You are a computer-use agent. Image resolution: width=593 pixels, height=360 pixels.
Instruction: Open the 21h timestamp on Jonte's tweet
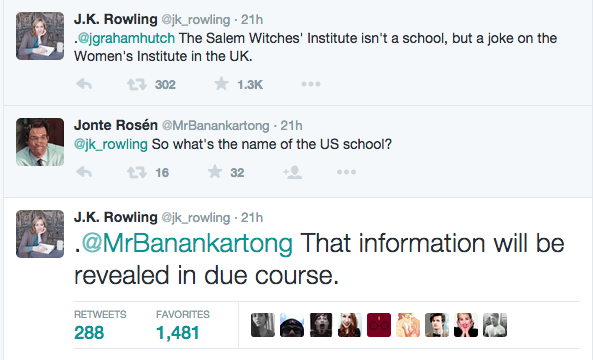[291, 126]
